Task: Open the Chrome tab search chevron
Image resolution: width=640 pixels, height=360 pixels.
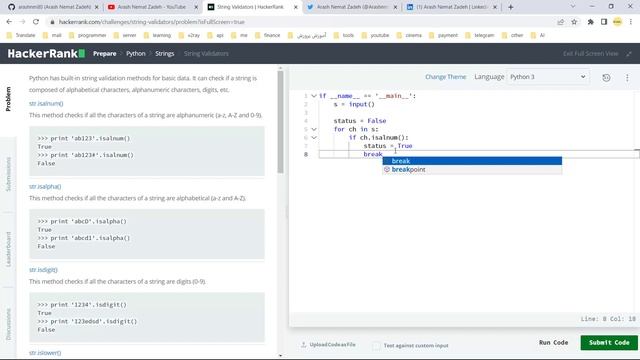Action: (573, 7)
